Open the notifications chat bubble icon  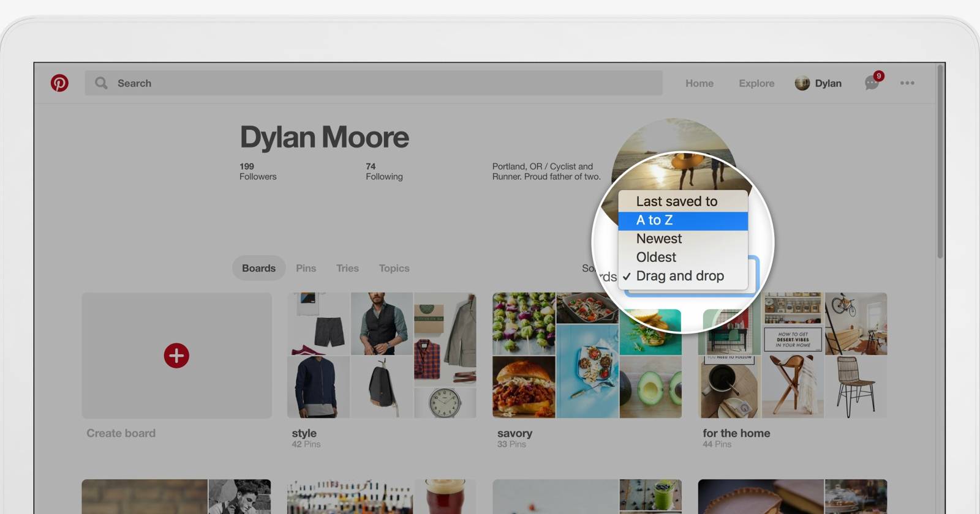872,83
